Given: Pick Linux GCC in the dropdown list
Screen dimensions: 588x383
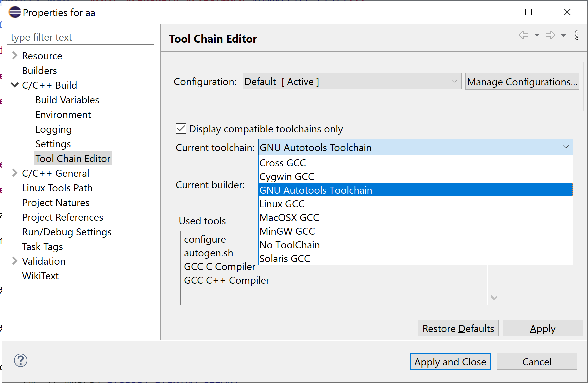Looking at the screenshot, I should point(282,204).
